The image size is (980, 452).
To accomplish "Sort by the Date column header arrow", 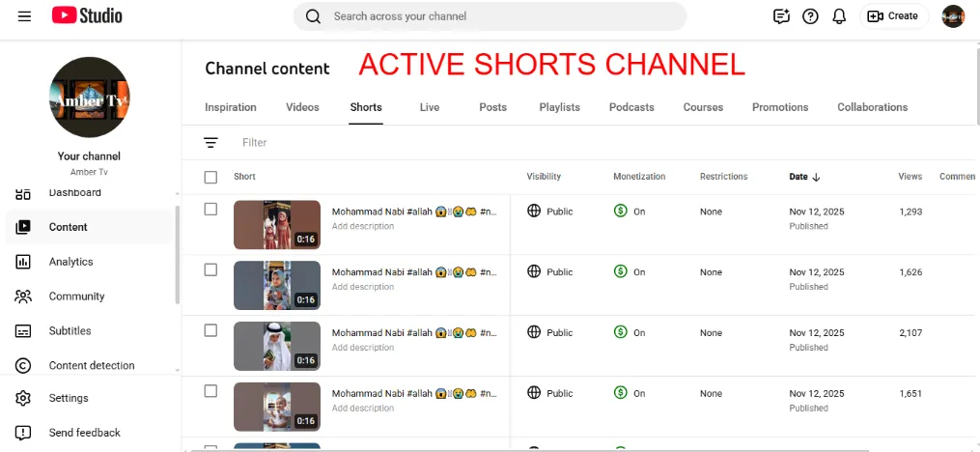I will (x=816, y=177).
